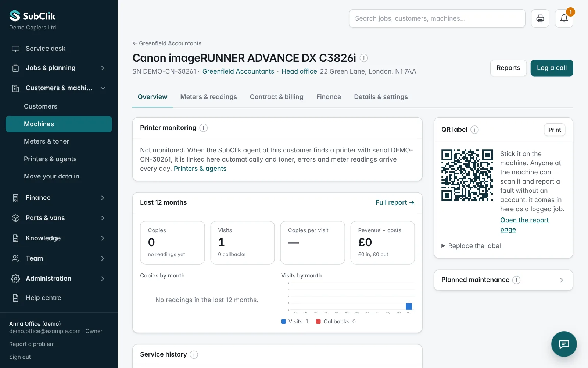The image size is (588, 368).
Task: Open Planned maintenance panel chevron
Action: 561,280
